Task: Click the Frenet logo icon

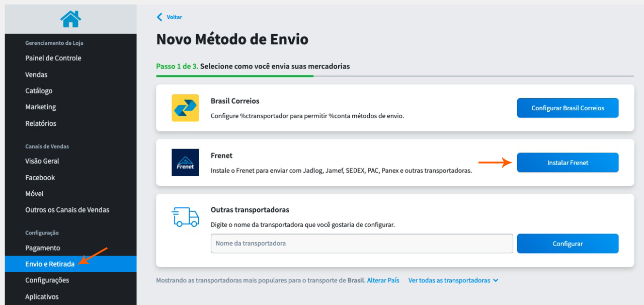Action: 186,162
